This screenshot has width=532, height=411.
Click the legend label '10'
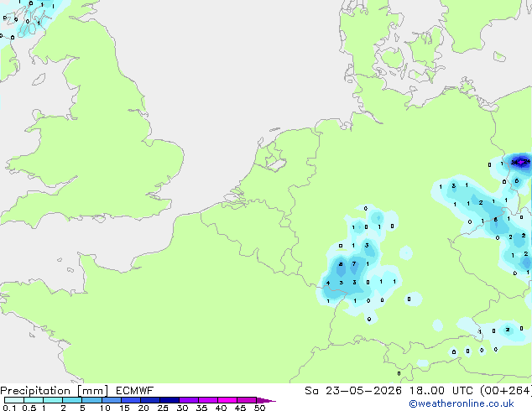point(105,408)
